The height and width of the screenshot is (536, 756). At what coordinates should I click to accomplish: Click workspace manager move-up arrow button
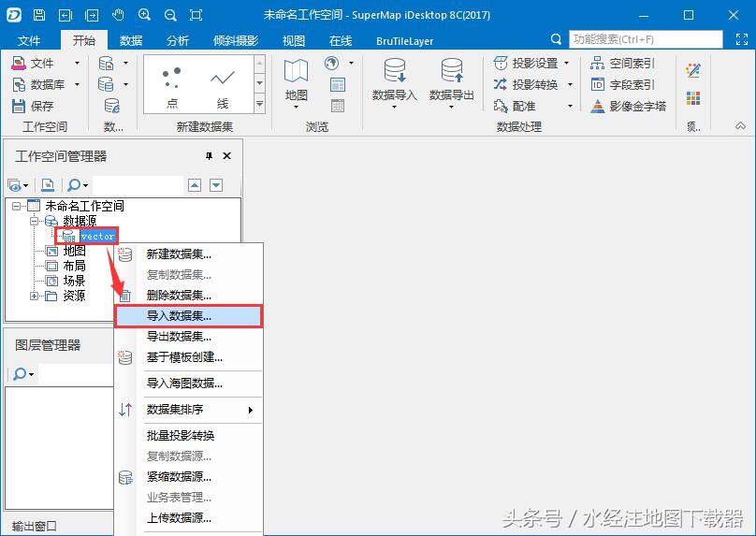(195, 185)
